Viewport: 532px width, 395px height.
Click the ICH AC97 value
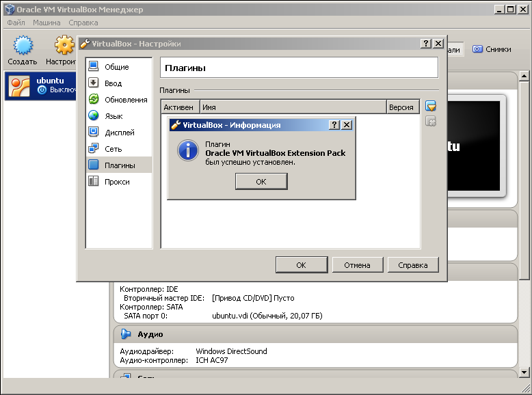tap(212, 360)
